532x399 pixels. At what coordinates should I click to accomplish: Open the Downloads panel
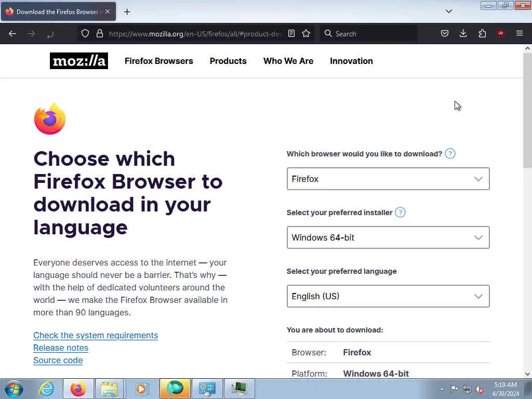coord(463,33)
